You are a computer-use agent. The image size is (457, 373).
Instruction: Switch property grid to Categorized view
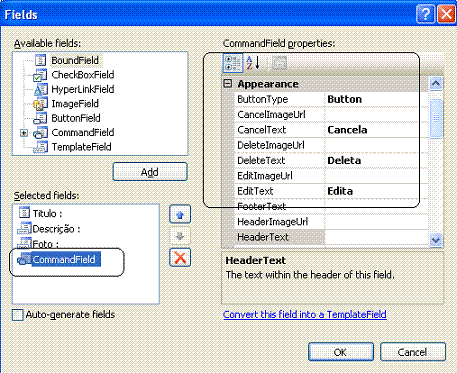click(x=233, y=63)
